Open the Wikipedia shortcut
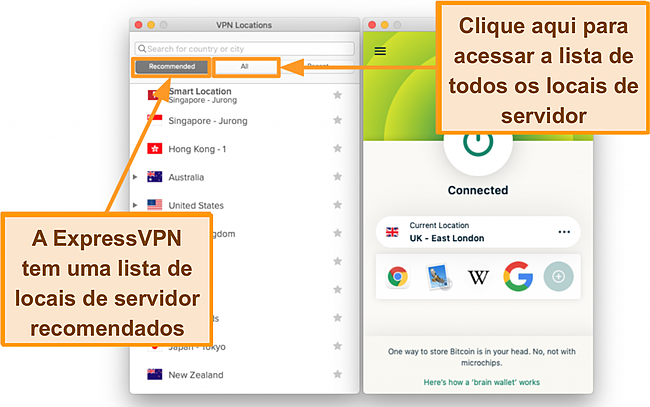Viewport: 650px width, 407px height. (x=478, y=277)
